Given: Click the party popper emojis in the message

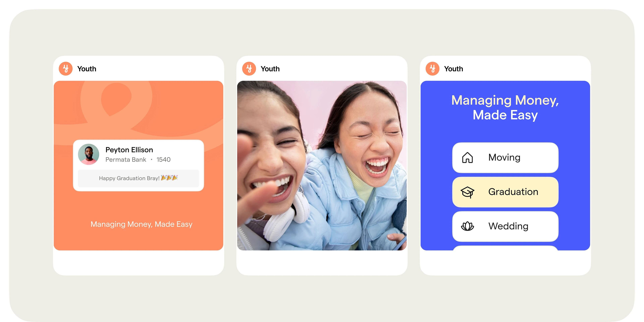Looking at the screenshot, I should (169, 178).
